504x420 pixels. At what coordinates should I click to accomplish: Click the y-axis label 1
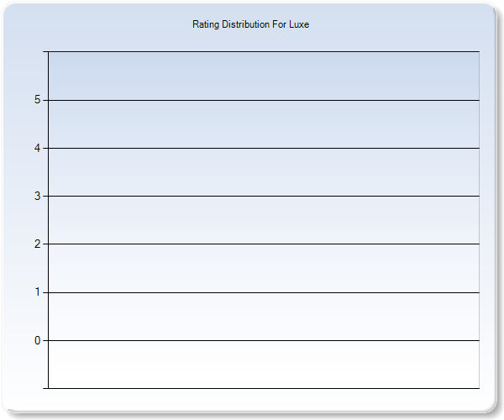pyautogui.click(x=37, y=292)
